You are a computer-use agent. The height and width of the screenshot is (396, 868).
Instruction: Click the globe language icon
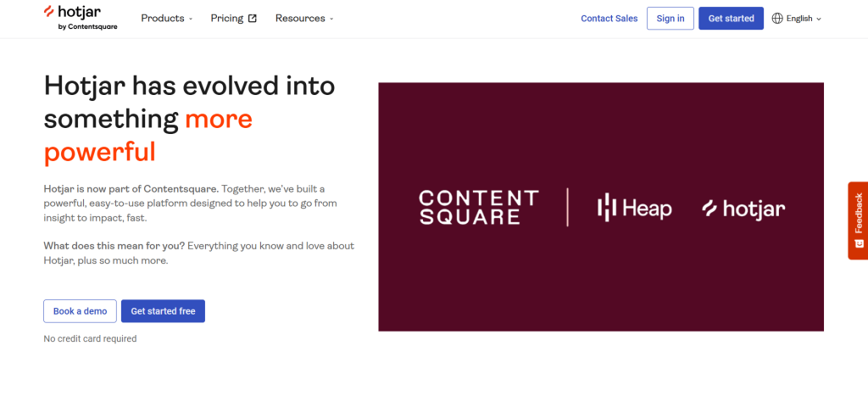(x=777, y=19)
